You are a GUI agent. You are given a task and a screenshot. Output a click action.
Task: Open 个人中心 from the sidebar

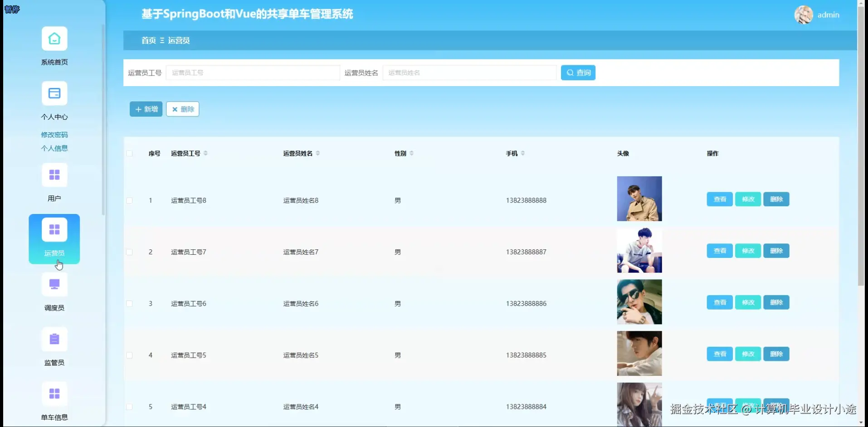point(54,93)
